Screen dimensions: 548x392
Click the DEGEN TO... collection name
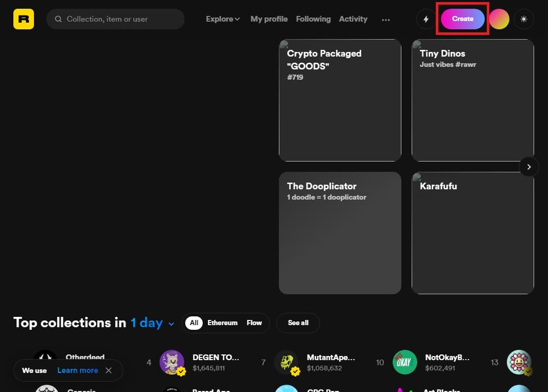[x=216, y=358]
